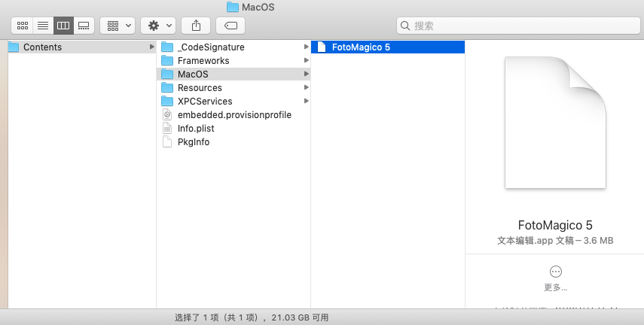Screen dimensions: 644x325
Task: Click the FotoMagico 5 file icon
Action: click(322, 47)
